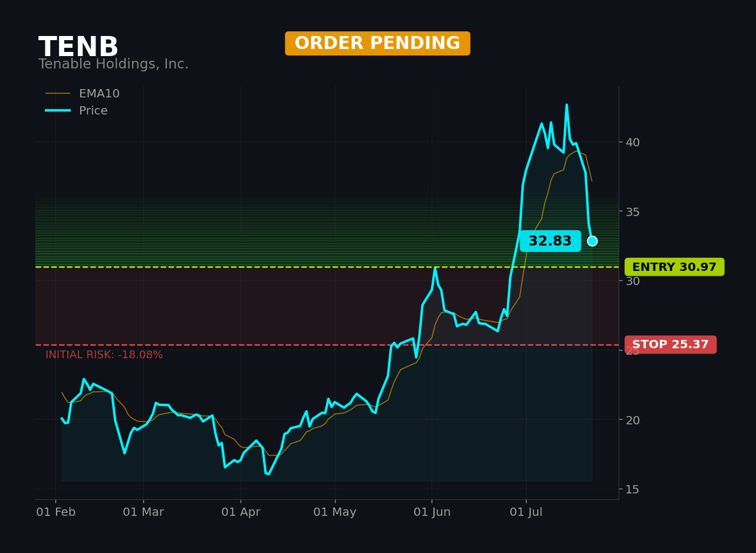Viewport: 756px width, 553px height.
Task: Select the current price marker dot
Action: (592, 241)
